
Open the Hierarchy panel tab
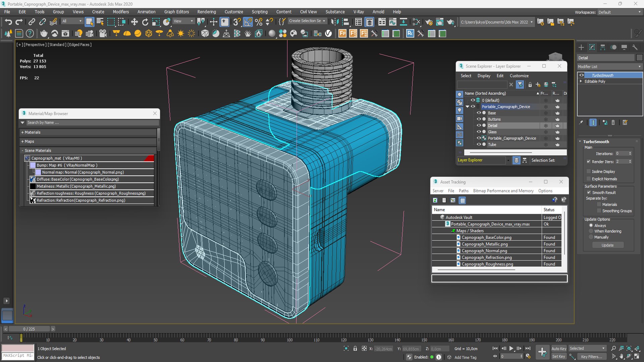click(603, 47)
